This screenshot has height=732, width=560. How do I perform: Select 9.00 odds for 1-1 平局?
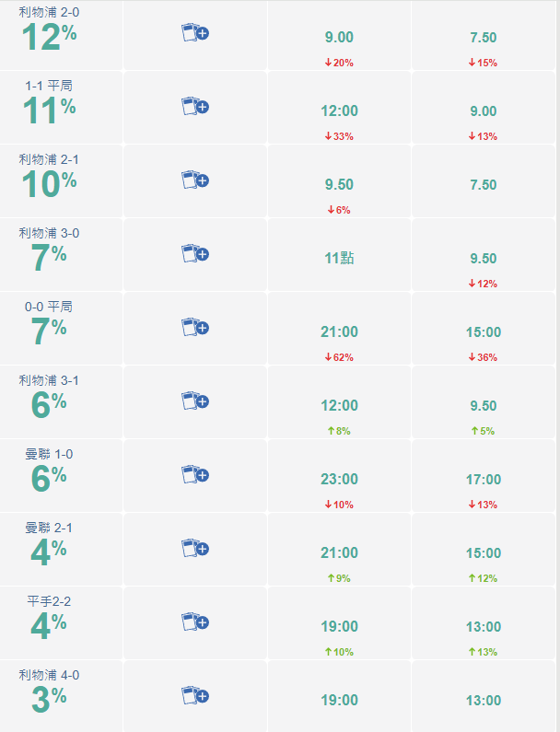[x=484, y=111]
